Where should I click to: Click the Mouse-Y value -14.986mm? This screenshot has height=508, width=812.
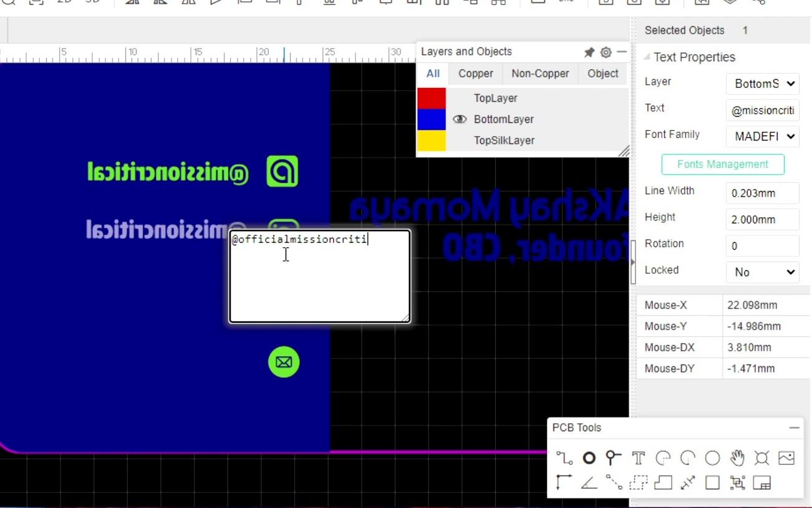[754, 326]
